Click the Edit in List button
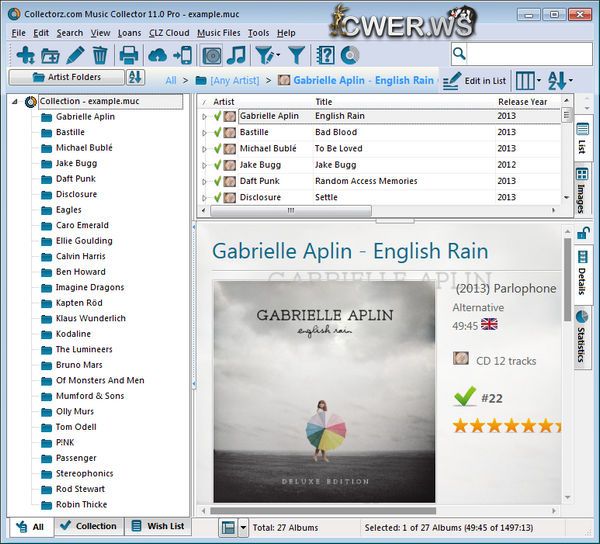 [x=475, y=80]
